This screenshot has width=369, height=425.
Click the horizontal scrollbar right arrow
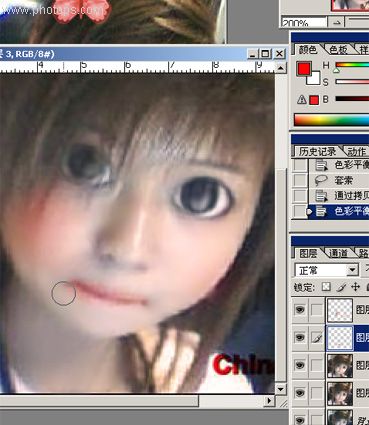pos(269,401)
